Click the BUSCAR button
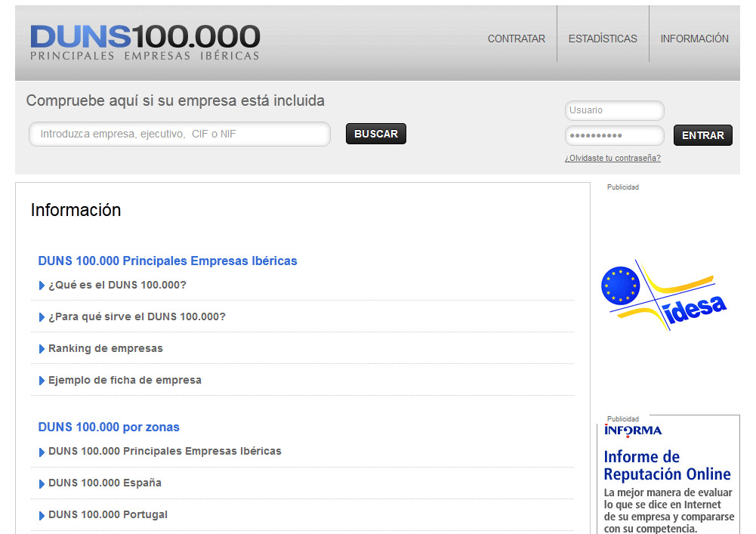The height and width of the screenshot is (534, 756). click(x=376, y=134)
